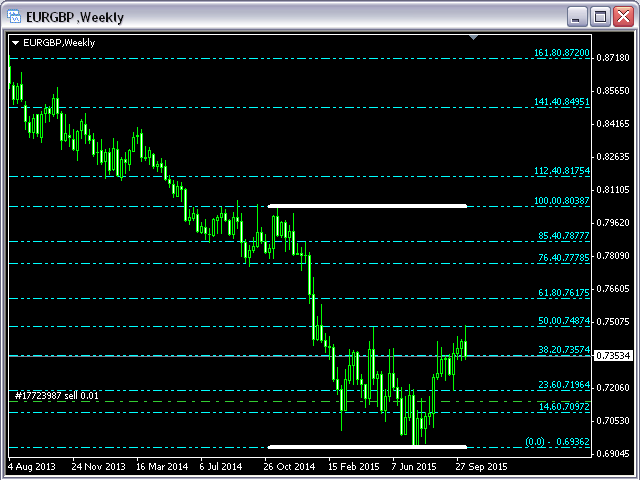This screenshot has height=480, width=640.
Task: Maximize the EURGBP chart window
Action: pyautogui.click(x=600, y=16)
